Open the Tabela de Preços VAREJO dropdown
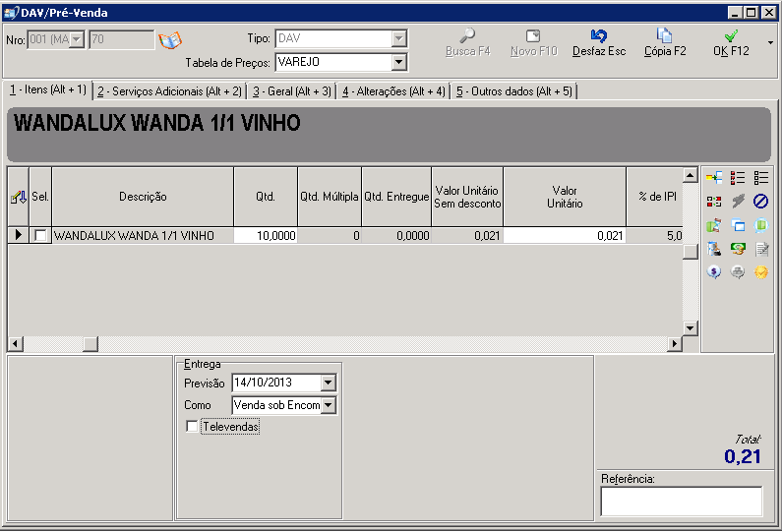782x532 pixels. tap(398, 62)
